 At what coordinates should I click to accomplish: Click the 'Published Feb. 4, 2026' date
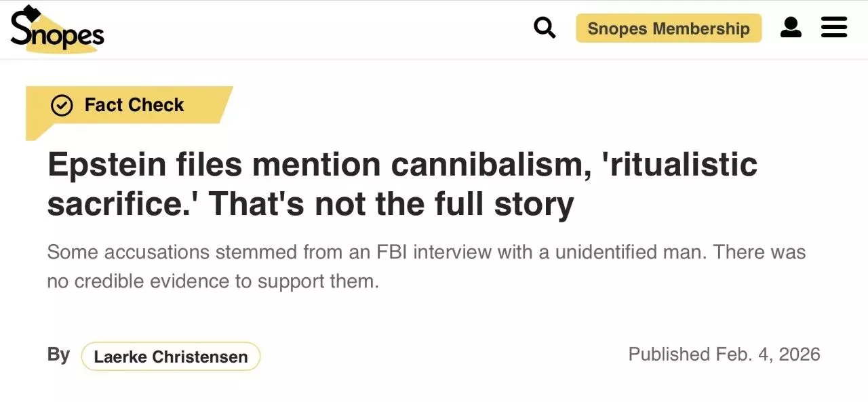pos(724,354)
